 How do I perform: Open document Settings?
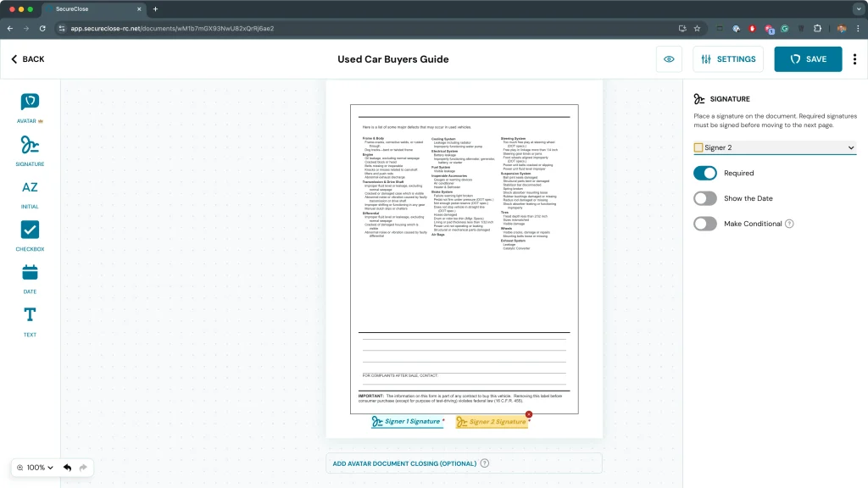coord(727,59)
